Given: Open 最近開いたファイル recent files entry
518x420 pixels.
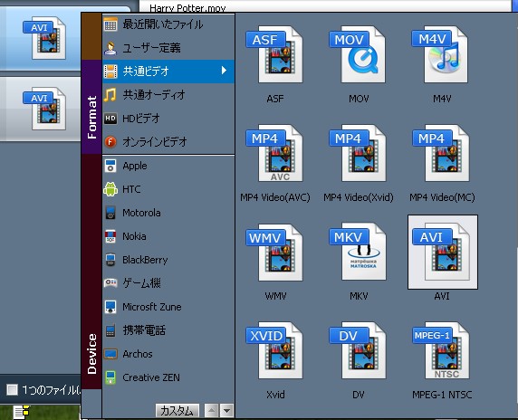Looking at the screenshot, I should click(x=168, y=24).
